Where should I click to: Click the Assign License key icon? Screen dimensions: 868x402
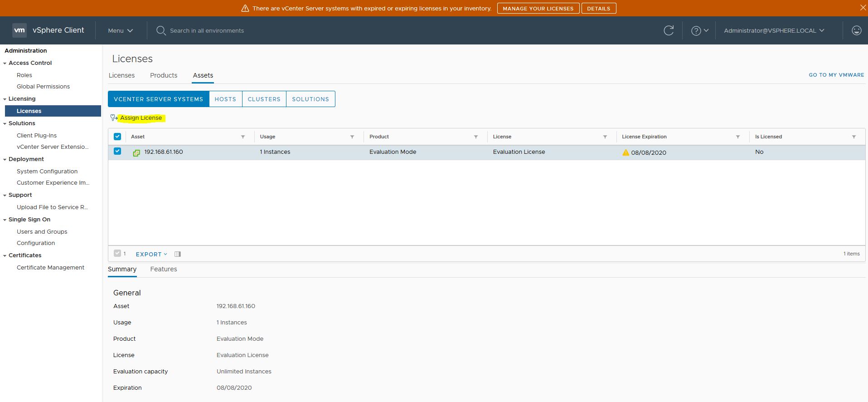(114, 118)
